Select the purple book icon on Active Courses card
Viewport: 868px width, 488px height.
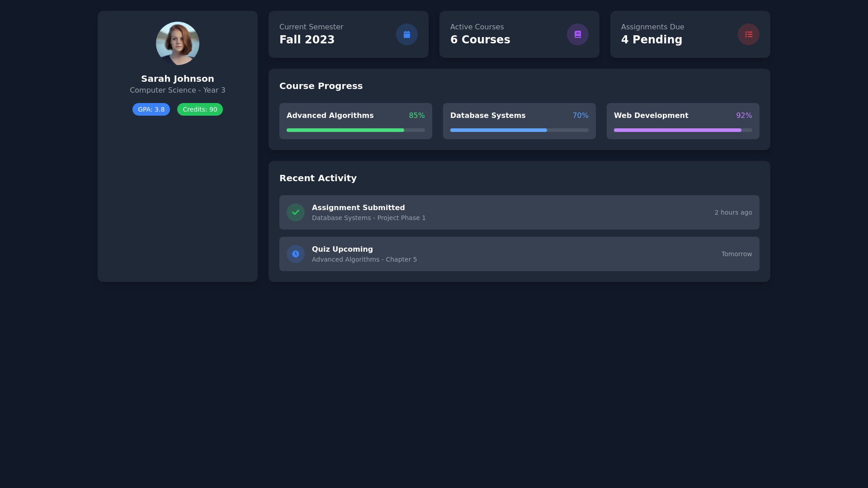(x=577, y=34)
